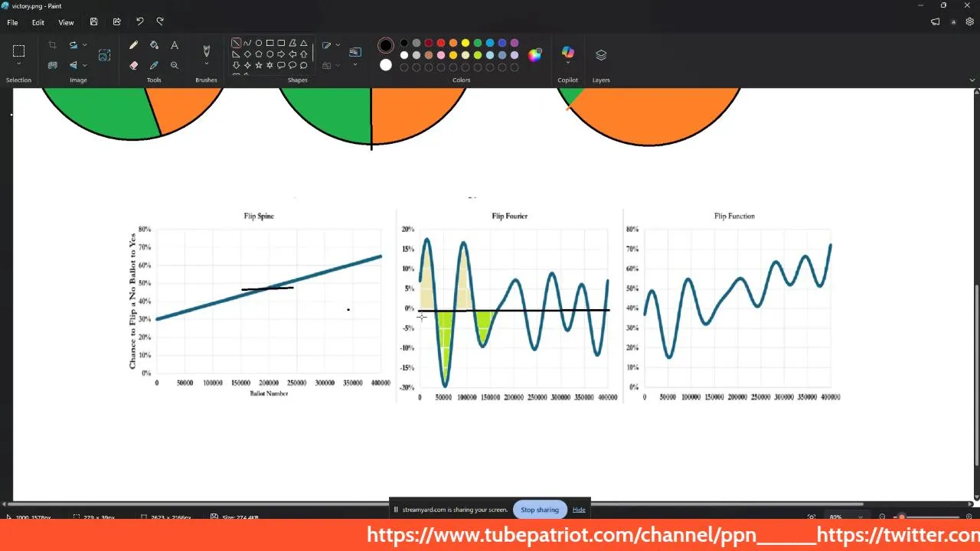Click the Crop image icon
980x551 pixels.
(x=52, y=46)
